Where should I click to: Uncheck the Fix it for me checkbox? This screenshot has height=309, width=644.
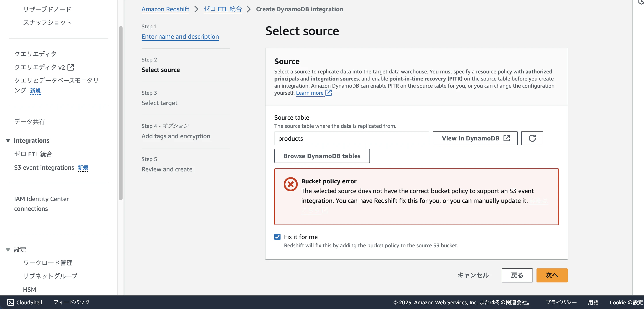[277, 237]
